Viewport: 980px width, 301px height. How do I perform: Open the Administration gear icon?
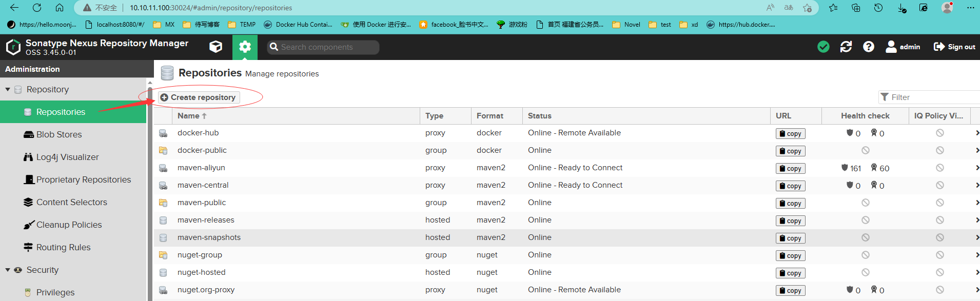tap(245, 47)
